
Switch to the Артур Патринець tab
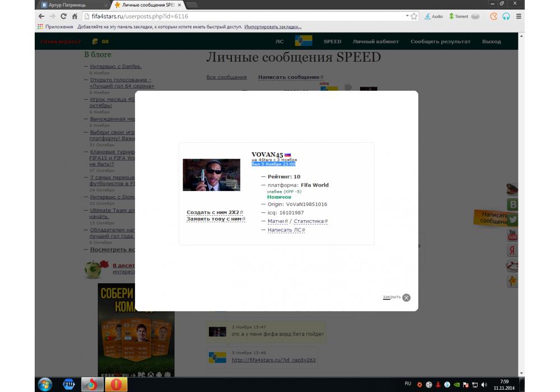coord(72,4)
